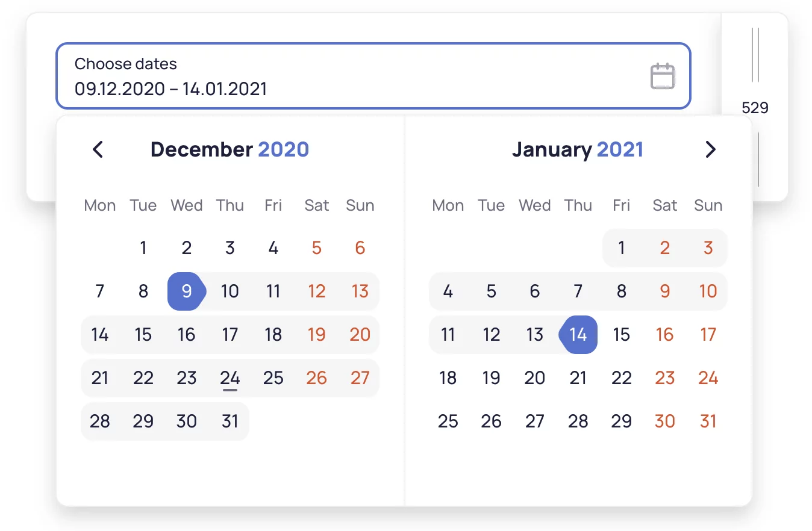The width and height of the screenshot is (812, 531).
Task: Choose January 1 in the calendar
Action: click(622, 248)
